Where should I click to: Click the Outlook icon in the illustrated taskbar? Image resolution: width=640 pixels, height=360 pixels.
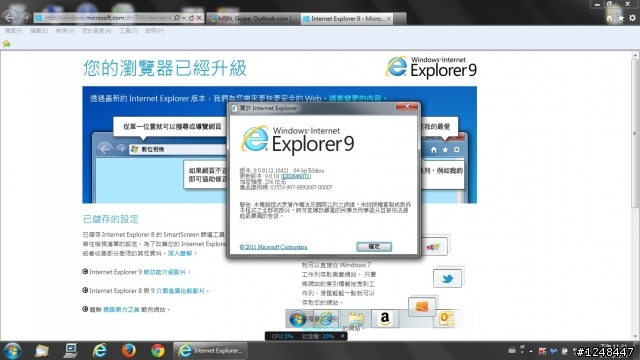point(446,318)
